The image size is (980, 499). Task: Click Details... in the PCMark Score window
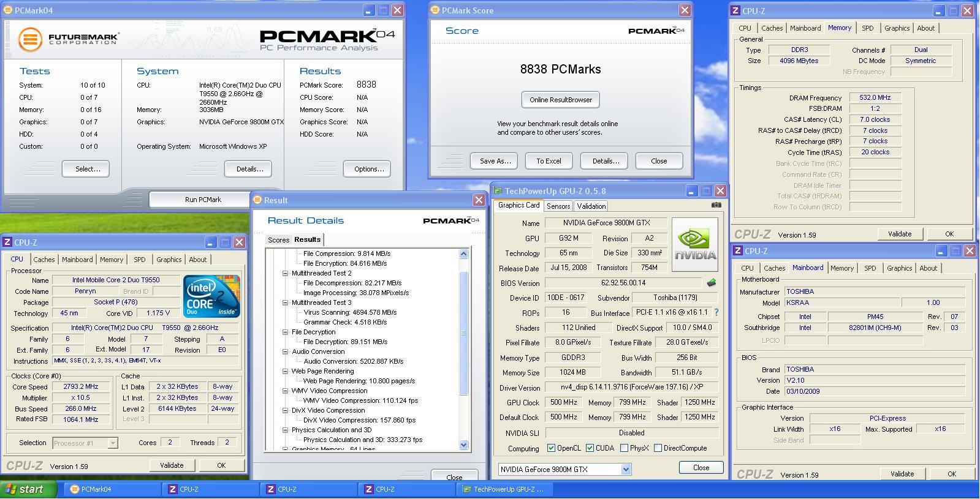coord(604,161)
